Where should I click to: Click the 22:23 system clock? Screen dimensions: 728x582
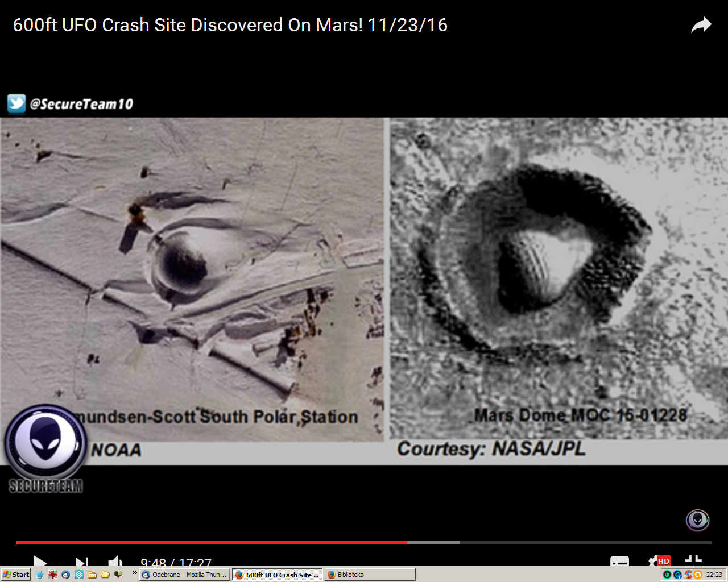tap(714, 575)
